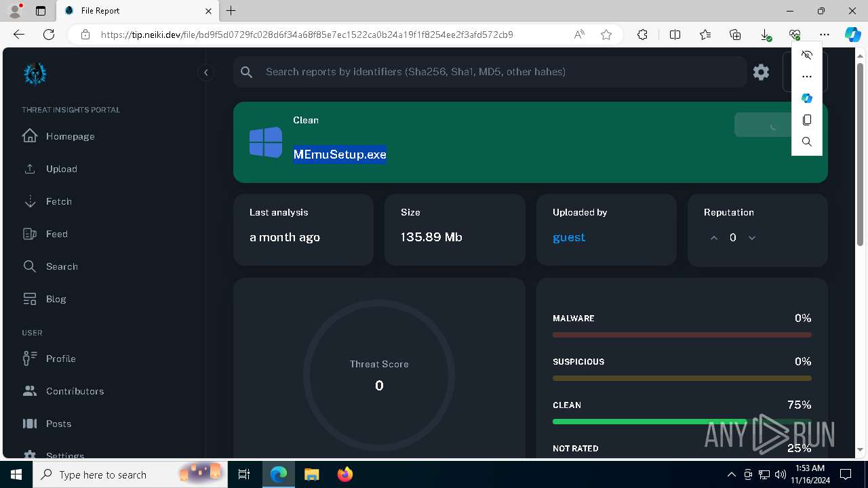Click the Windows logo file icon
This screenshot has height=488, width=868.
tap(266, 142)
